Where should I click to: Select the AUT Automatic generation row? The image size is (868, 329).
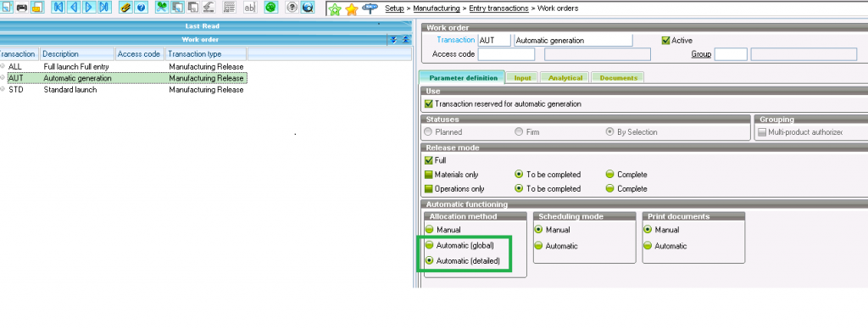[127, 78]
